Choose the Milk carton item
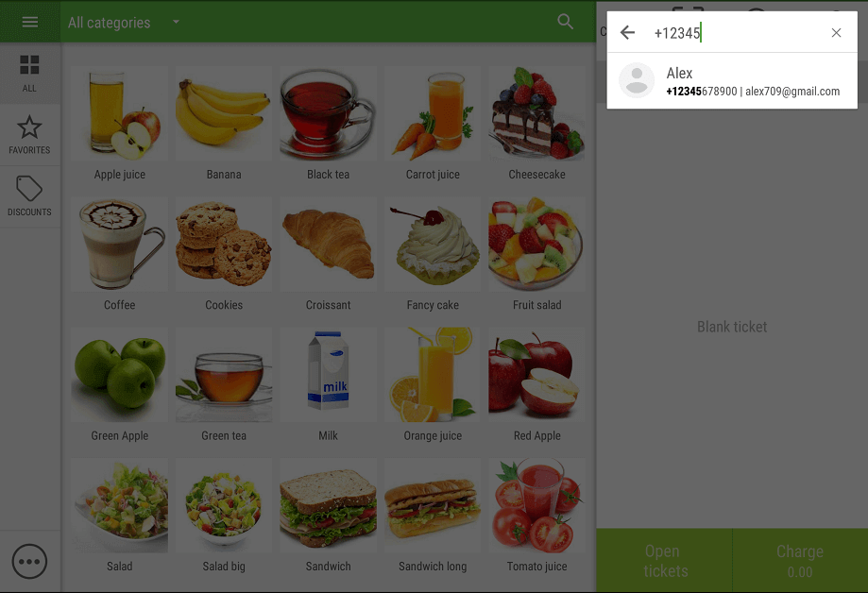The width and height of the screenshot is (868, 593). (329, 386)
